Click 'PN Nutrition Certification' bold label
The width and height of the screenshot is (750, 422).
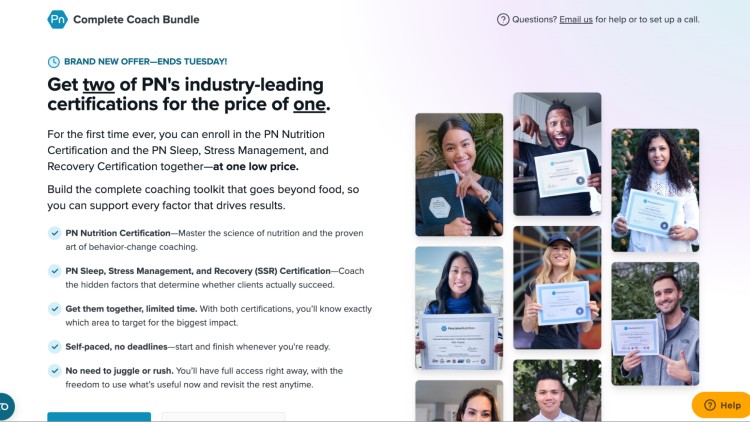click(x=118, y=233)
